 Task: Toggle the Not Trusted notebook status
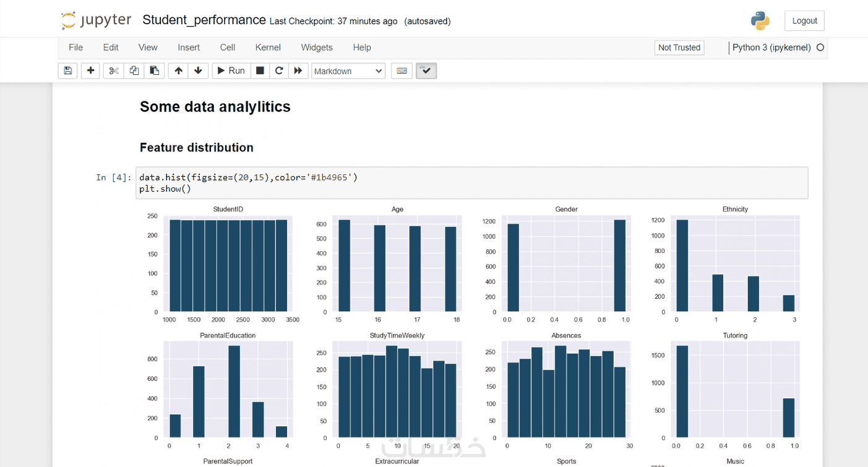[x=679, y=48]
